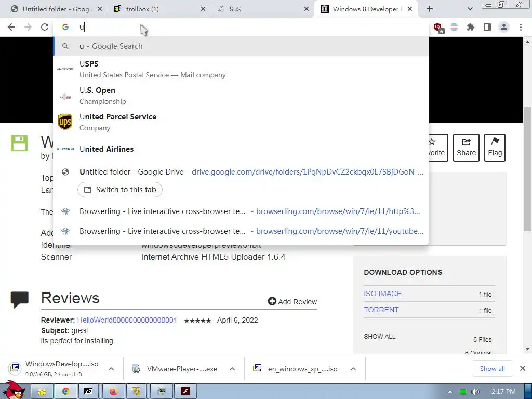
Task: Close the SuS tab
Action: [x=307, y=9]
